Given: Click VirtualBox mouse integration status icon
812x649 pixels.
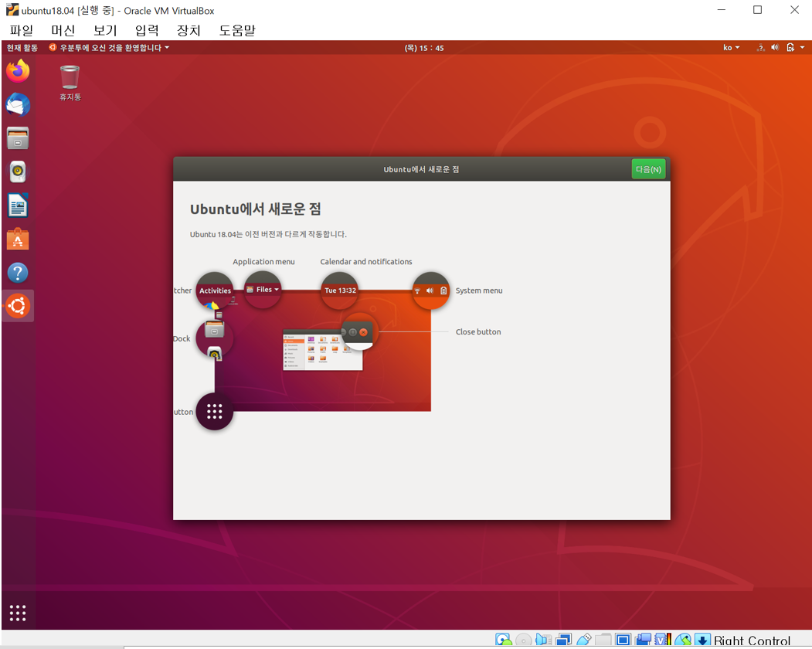Looking at the screenshot, I should pos(683,641).
